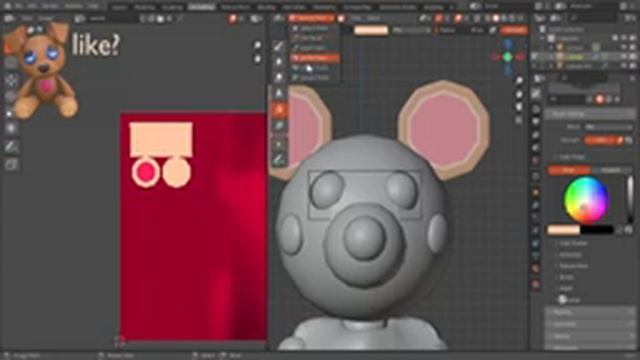Click the Blender logo menu icon

[7, 7]
